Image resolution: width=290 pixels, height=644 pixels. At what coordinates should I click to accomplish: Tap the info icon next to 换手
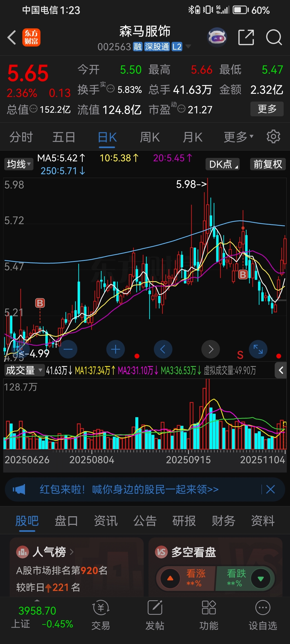pos(110,89)
